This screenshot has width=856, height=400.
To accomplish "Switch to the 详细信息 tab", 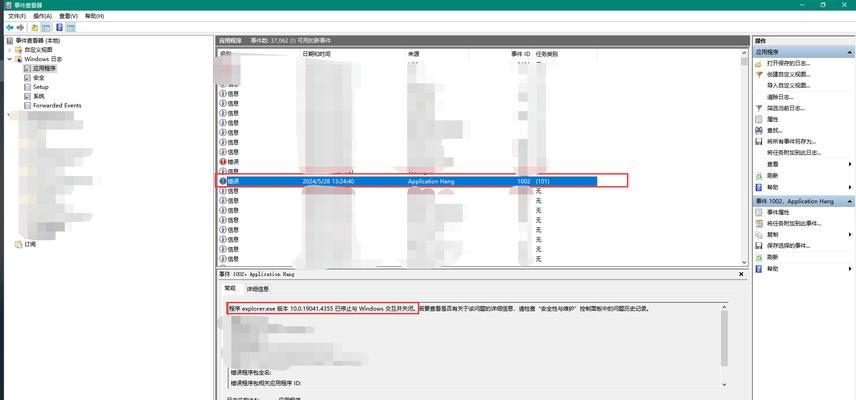I will point(258,289).
